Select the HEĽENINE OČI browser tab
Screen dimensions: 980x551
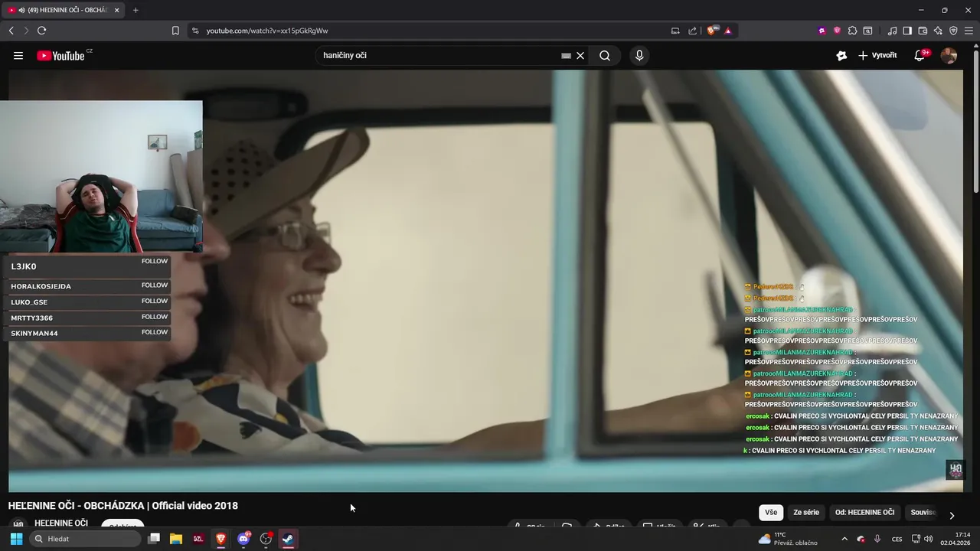point(64,10)
